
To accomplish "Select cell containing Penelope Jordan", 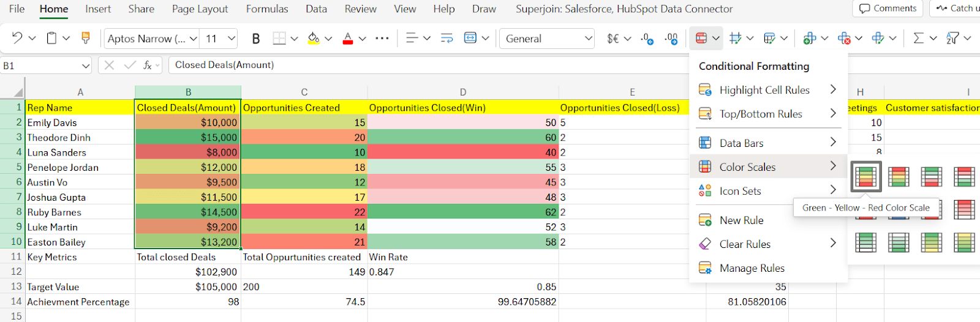I will click(x=80, y=167).
